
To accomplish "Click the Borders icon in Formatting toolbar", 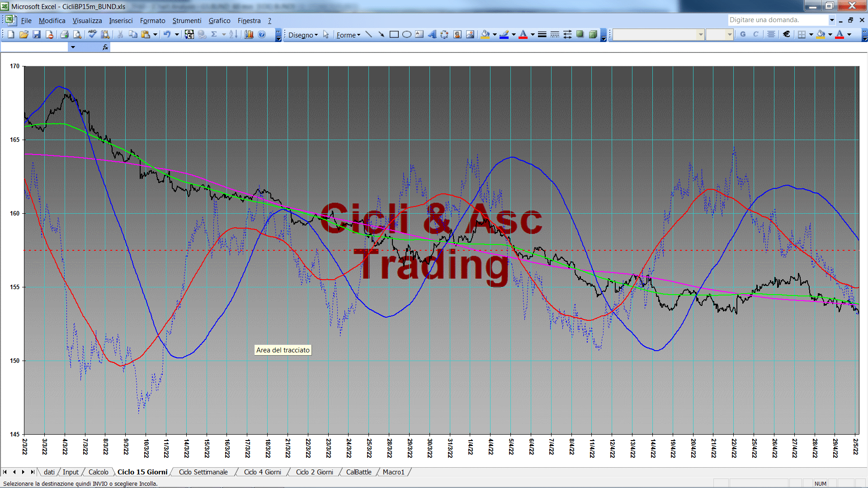I will click(802, 34).
